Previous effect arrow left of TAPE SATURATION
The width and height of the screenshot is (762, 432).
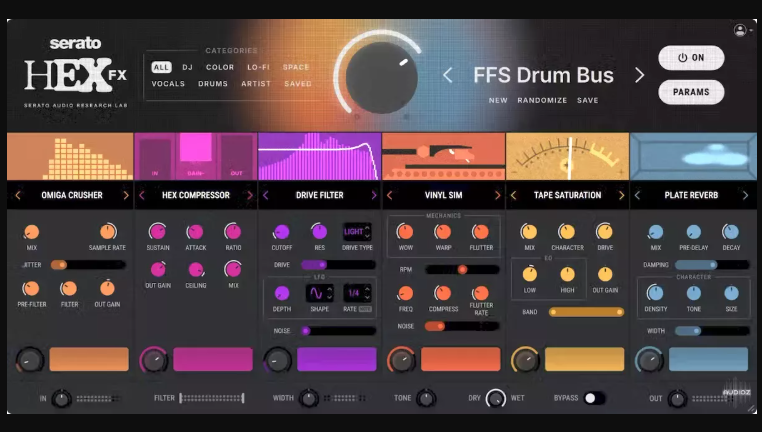click(514, 195)
